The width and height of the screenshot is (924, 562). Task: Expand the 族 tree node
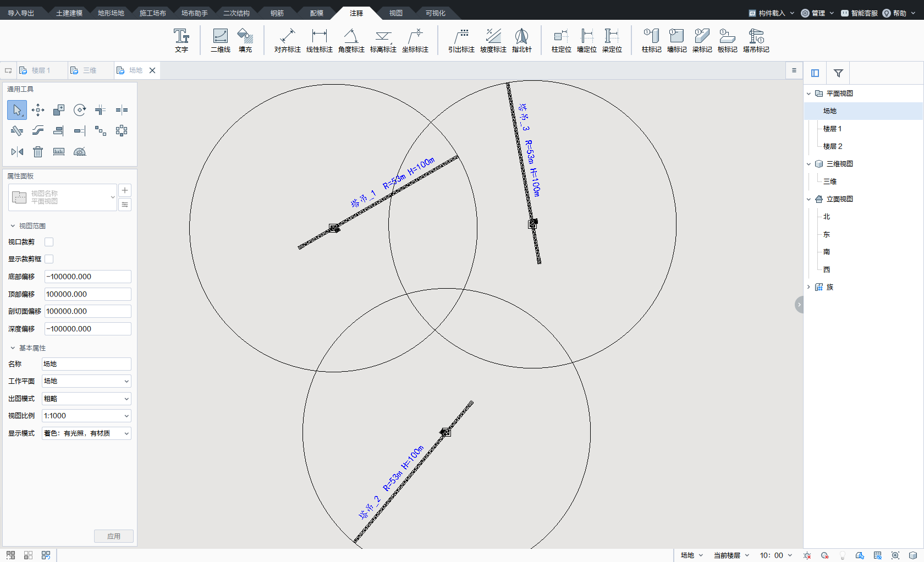[809, 287]
